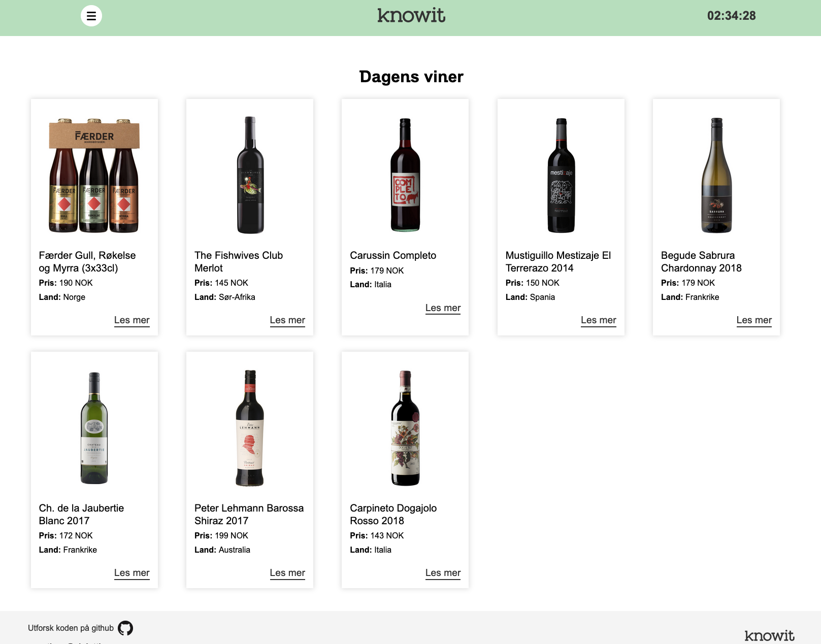Open Les mer for Mustiguillo Mestizaje
Screen dimensions: 821x644
599,320
